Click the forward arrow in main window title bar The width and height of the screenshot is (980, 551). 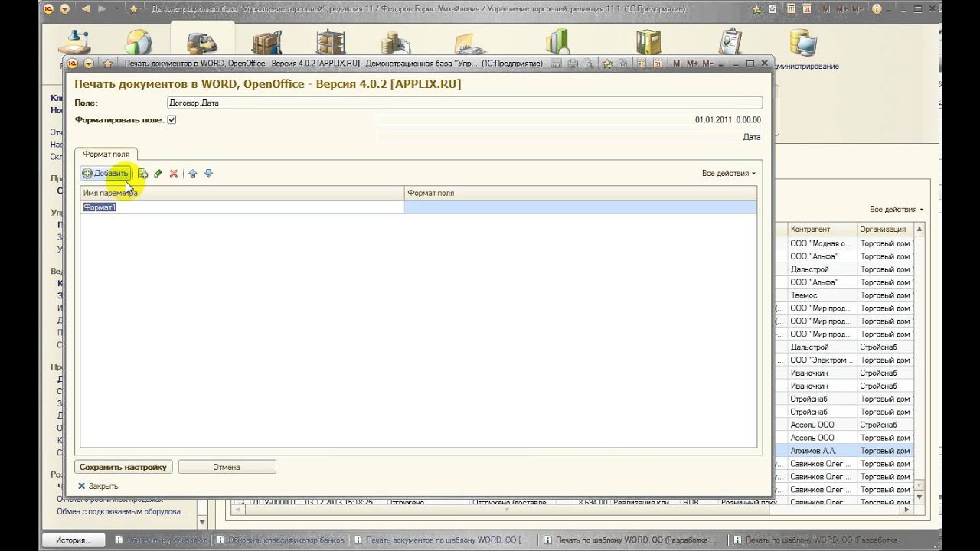[104, 9]
